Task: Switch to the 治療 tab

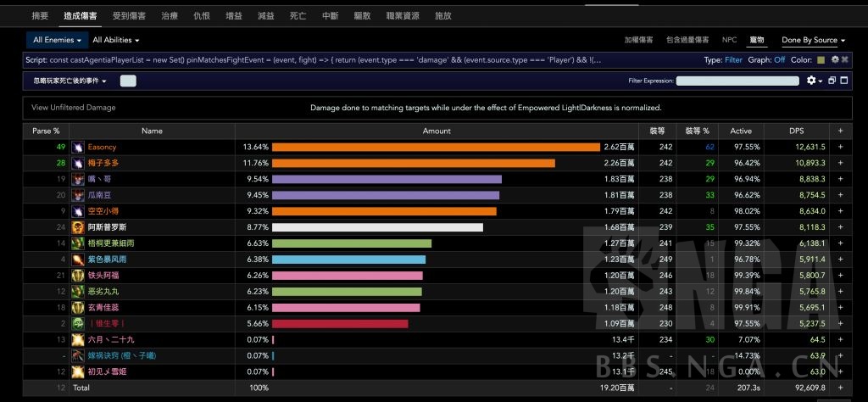Action: (x=170, y=15)
